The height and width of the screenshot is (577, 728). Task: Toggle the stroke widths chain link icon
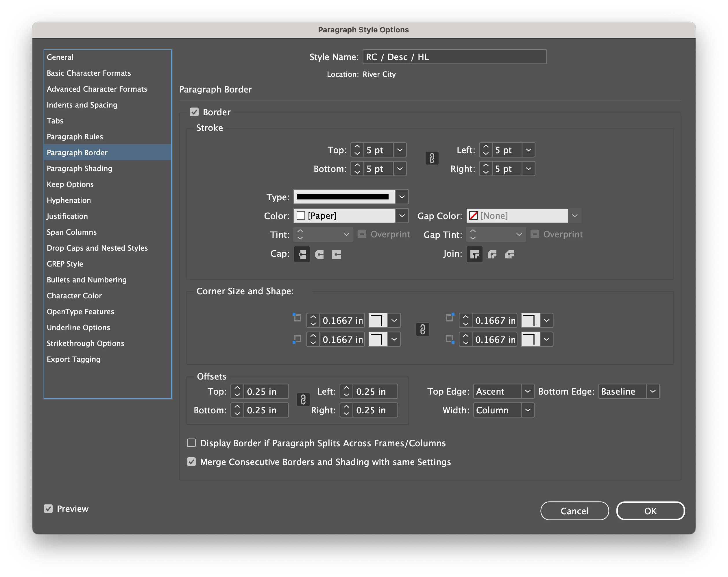click(432, 158)
